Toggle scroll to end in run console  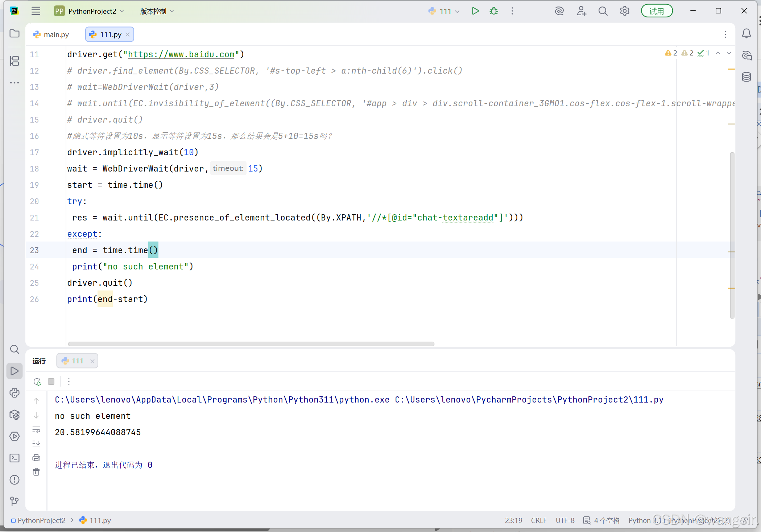click(36, 444)
